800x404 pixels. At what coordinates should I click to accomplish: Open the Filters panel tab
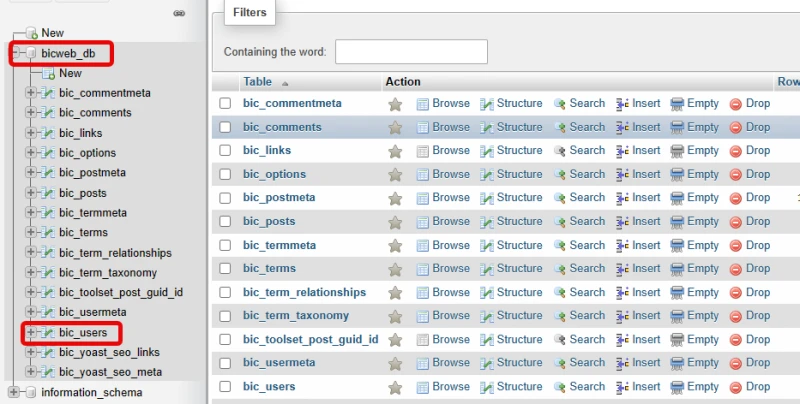(x=250, y=12)
